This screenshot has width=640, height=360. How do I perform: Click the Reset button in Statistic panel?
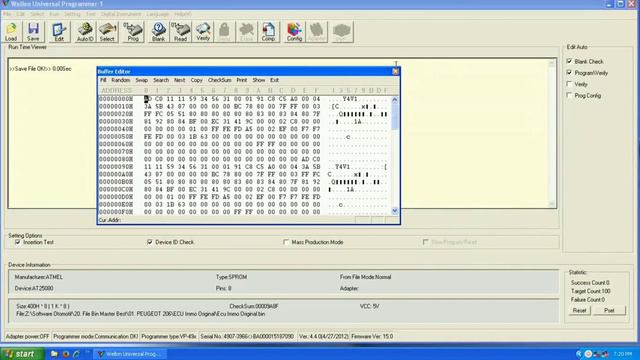[580, 310]
